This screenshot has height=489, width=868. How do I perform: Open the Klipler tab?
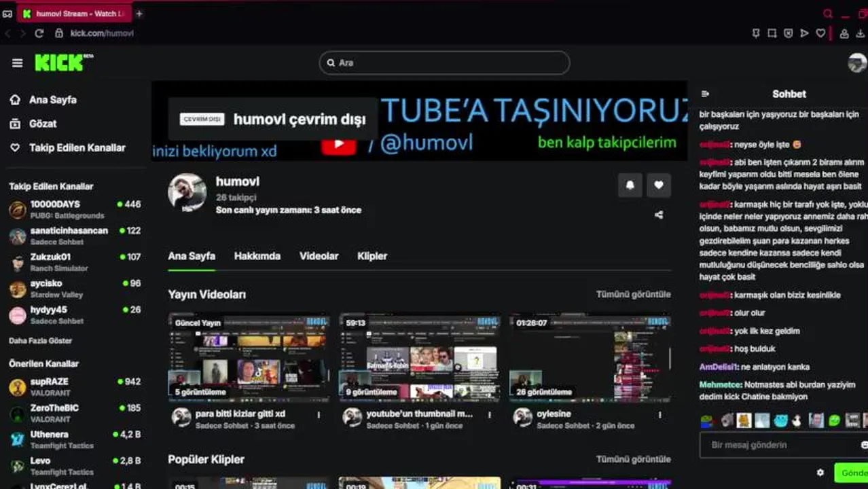pos(372,256)
